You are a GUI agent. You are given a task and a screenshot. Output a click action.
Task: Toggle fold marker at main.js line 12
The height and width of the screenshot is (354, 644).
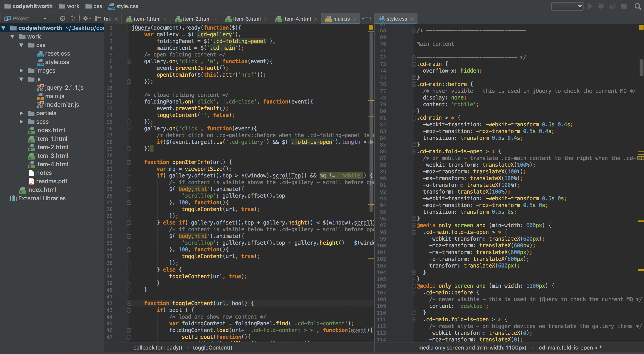[129, 102]
